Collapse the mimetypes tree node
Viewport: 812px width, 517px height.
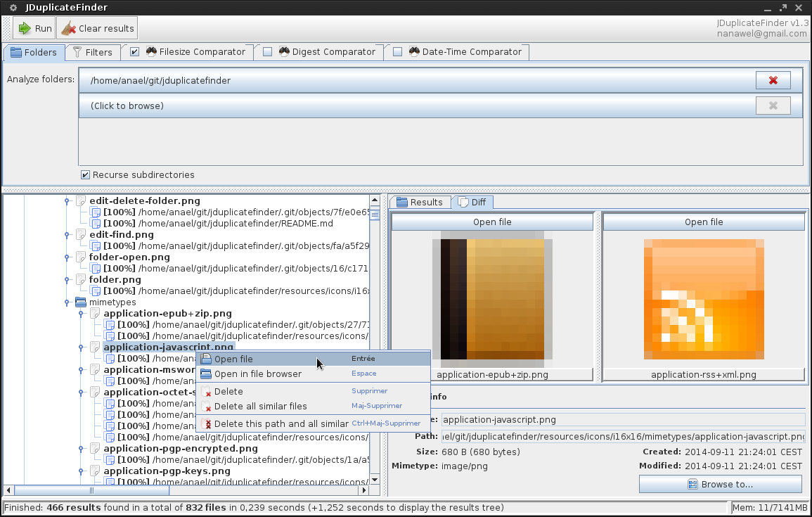point(67,302)
